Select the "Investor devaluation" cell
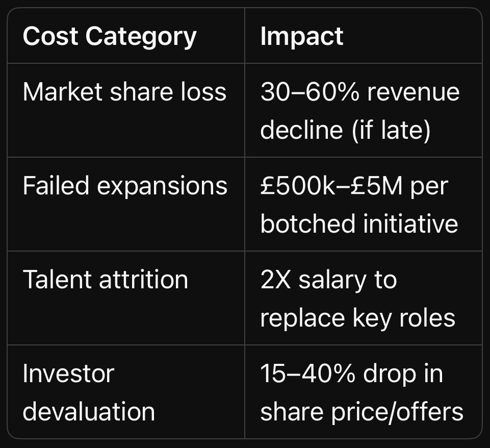The width and height of the screenshot is (490, 448). point(89,392)
